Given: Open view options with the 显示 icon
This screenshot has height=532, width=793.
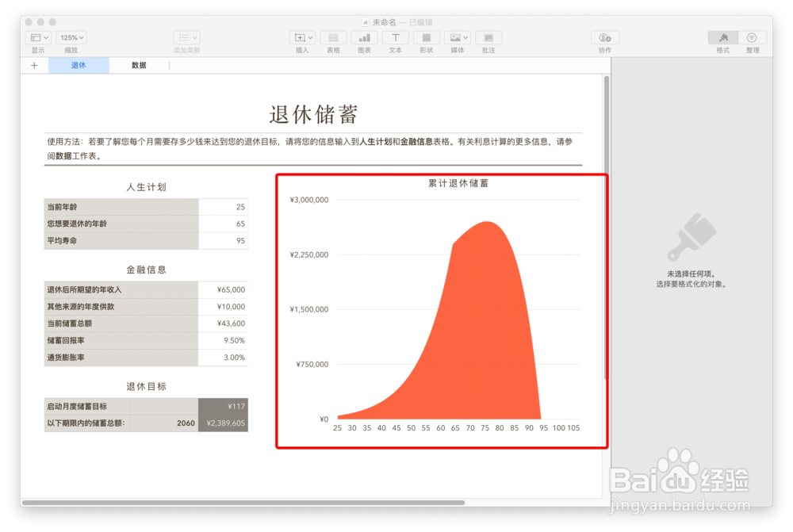Looking at the screenshot, I should [x=37, y=37].
